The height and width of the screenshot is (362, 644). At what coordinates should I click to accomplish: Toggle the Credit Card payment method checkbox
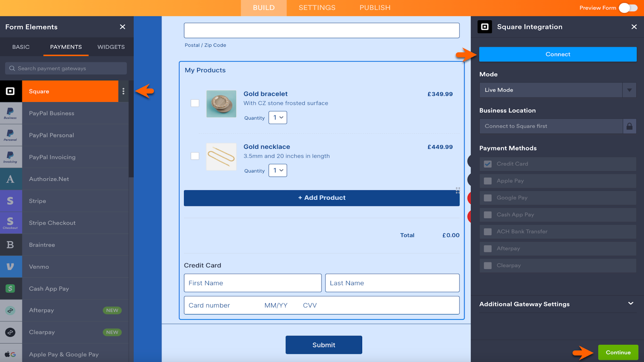pos(488,164)
